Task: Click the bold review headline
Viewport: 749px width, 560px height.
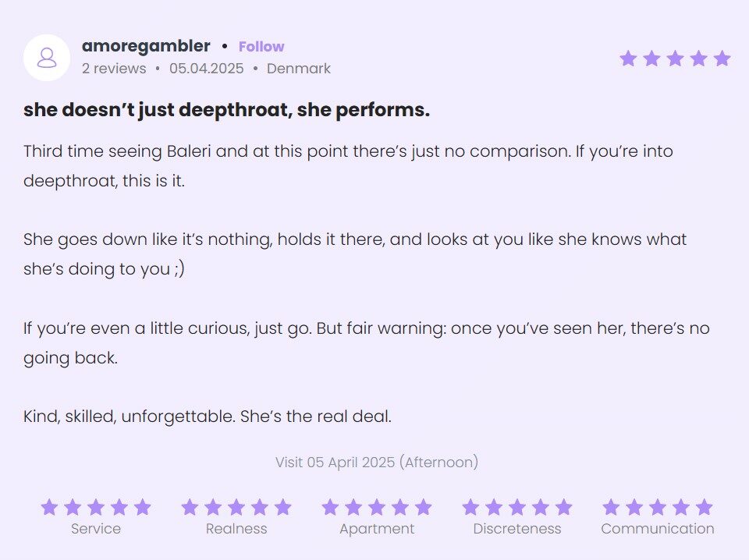Action: click(x=226, y=111)
